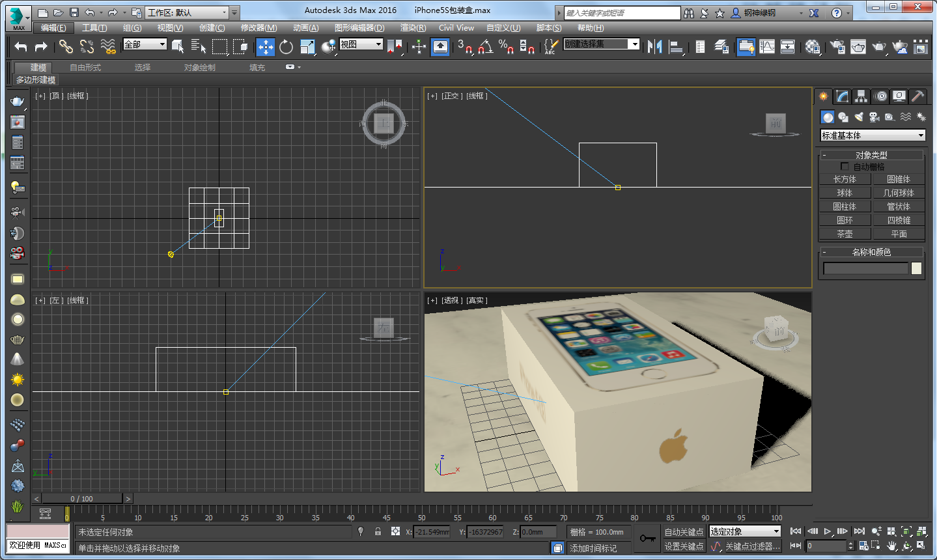This screenshot has width=937, height=560.
Task: Open the 工作区: 默认 workspace dropdown
Action: point(187,12)
